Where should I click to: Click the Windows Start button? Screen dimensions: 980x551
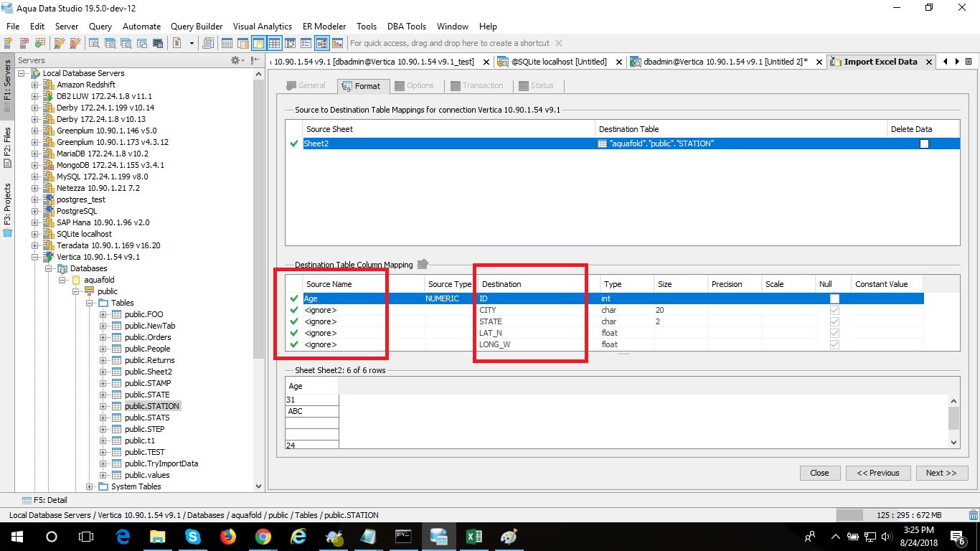(x=17, y=536)
